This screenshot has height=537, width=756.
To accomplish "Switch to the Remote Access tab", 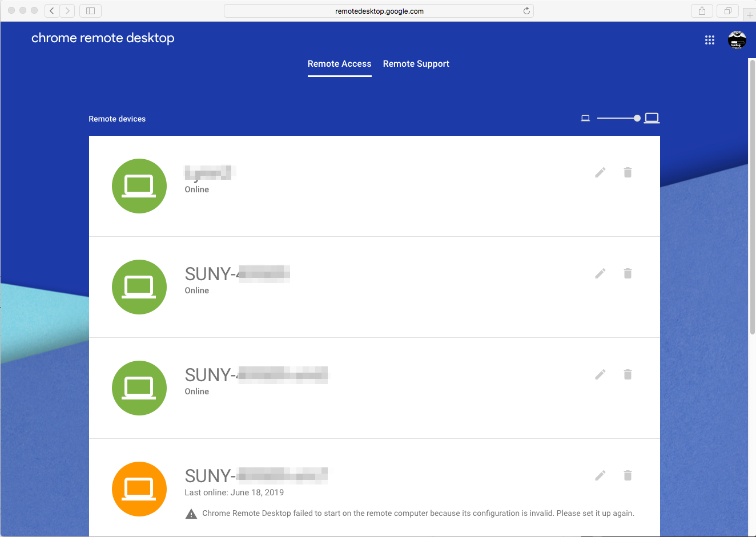I will pos(340,64).
